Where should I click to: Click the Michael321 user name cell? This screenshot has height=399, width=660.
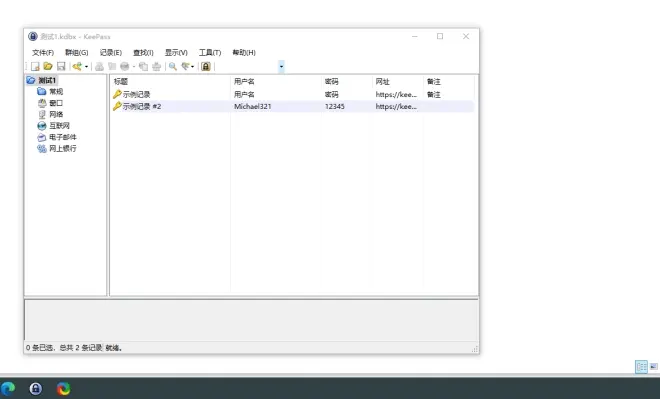point(253,106)
